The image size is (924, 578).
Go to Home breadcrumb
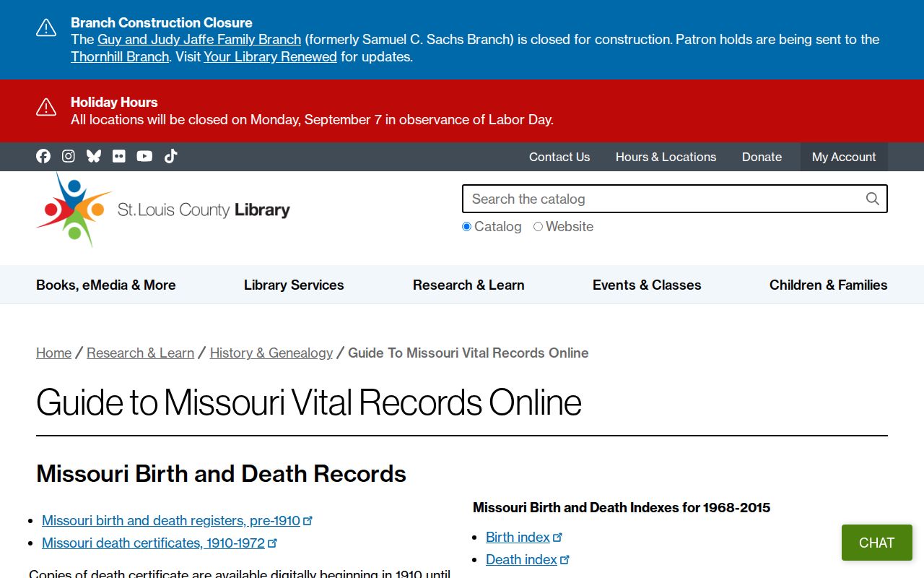(x=54, y=353)
